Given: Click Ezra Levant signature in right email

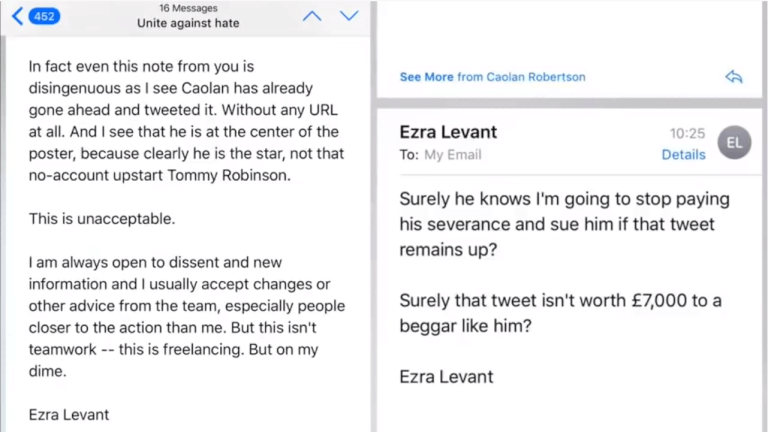Looking at the screenshot, I should pyautogui.click(x=446, y=377).
